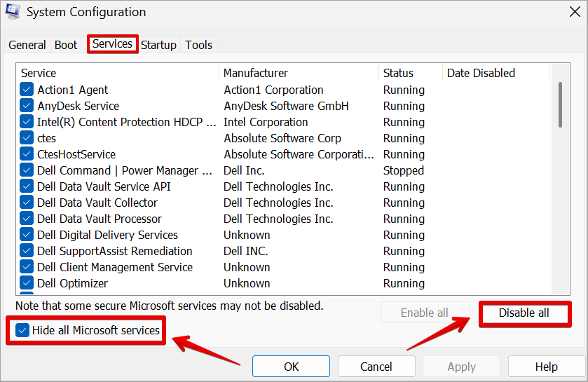Screen dimensions: 588x382
Task: Switch to the Startup tab
Action: (x=158, y=45)
